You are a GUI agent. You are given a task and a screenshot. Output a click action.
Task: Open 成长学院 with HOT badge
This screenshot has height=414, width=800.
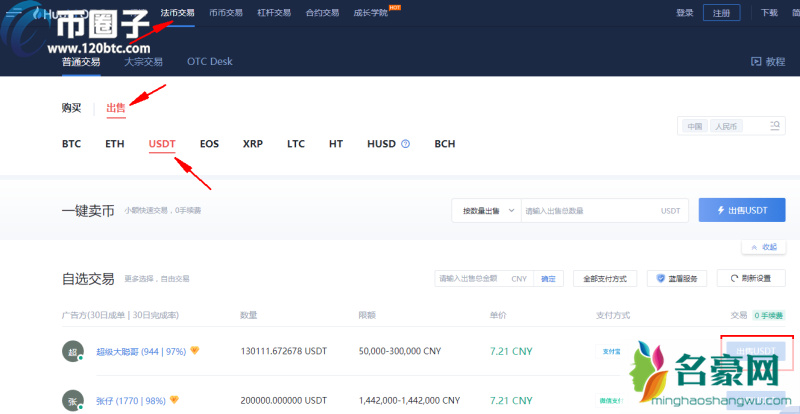pos(377,12)
